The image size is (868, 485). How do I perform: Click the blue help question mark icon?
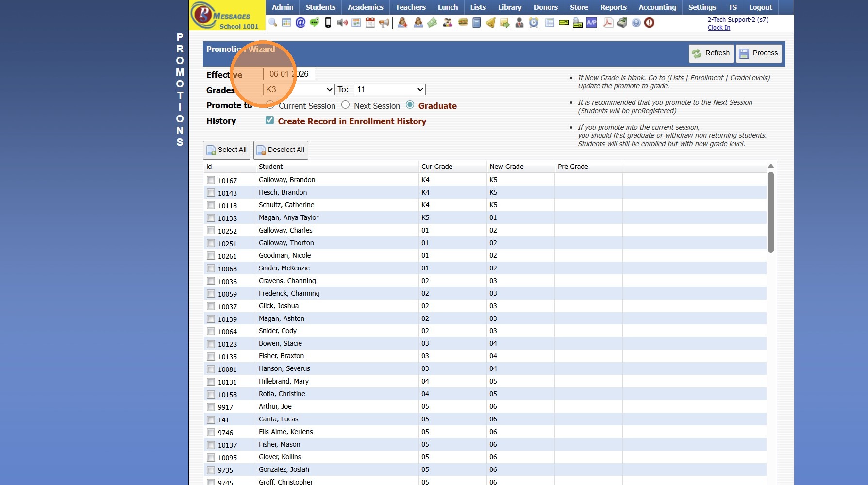(x=636, y=22)
